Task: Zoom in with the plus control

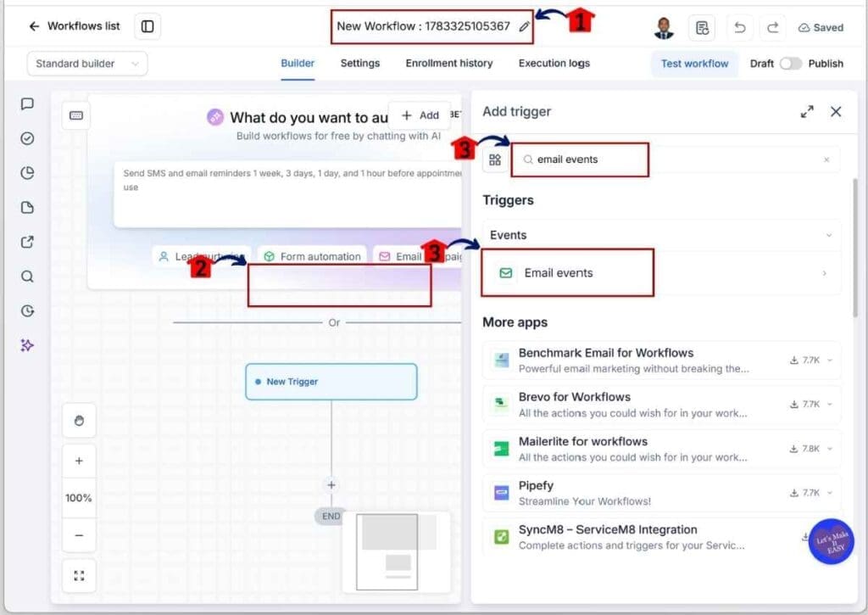Action: [x=79, y=461]
